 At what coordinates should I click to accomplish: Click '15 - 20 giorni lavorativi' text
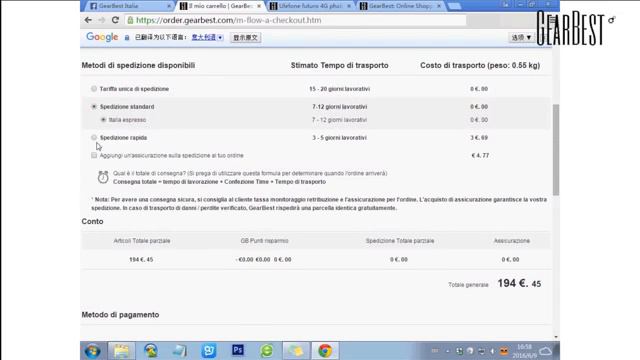coord(340,89)
